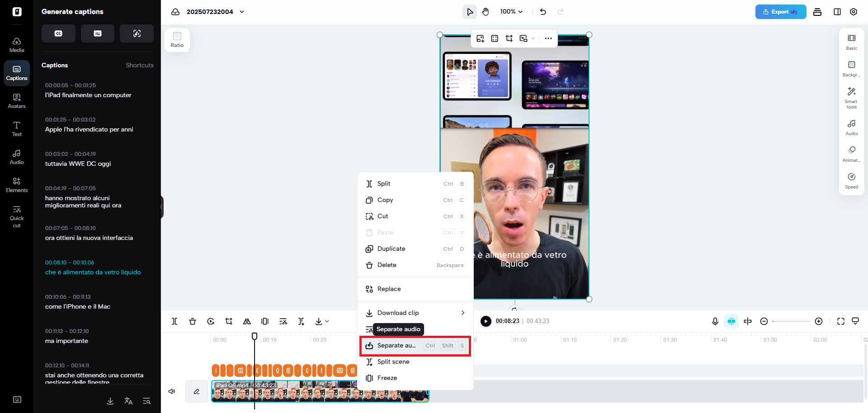Mute the video track
Image resolution: width=868 pixels, height=413 pixels.
click(172, 391)
